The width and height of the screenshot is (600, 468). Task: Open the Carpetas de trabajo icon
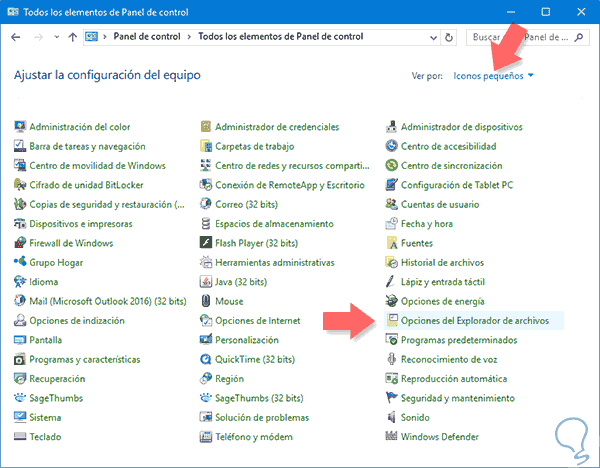coord(206,146)
